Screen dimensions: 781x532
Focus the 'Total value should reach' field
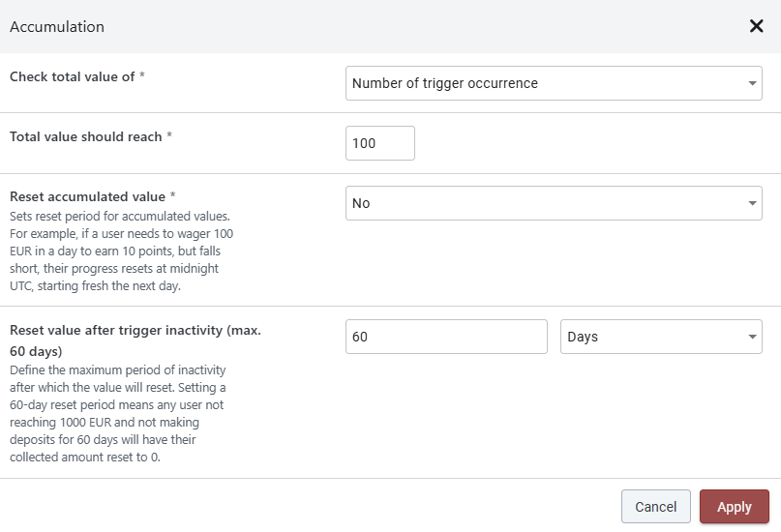[x=379, y=143]
